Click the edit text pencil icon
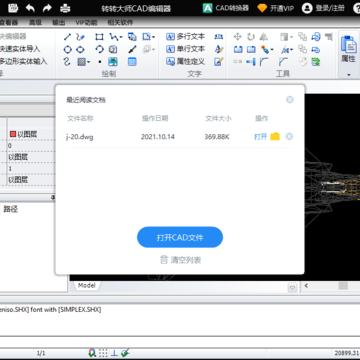Screen dimensions: 360x360 219,61
